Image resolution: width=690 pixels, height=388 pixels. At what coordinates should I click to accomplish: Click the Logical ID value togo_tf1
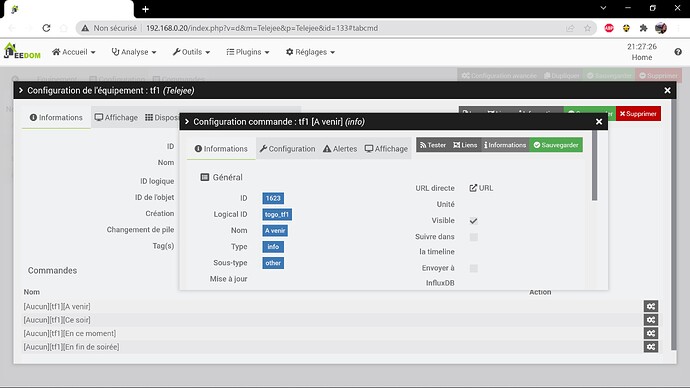[x=277, y=215]
